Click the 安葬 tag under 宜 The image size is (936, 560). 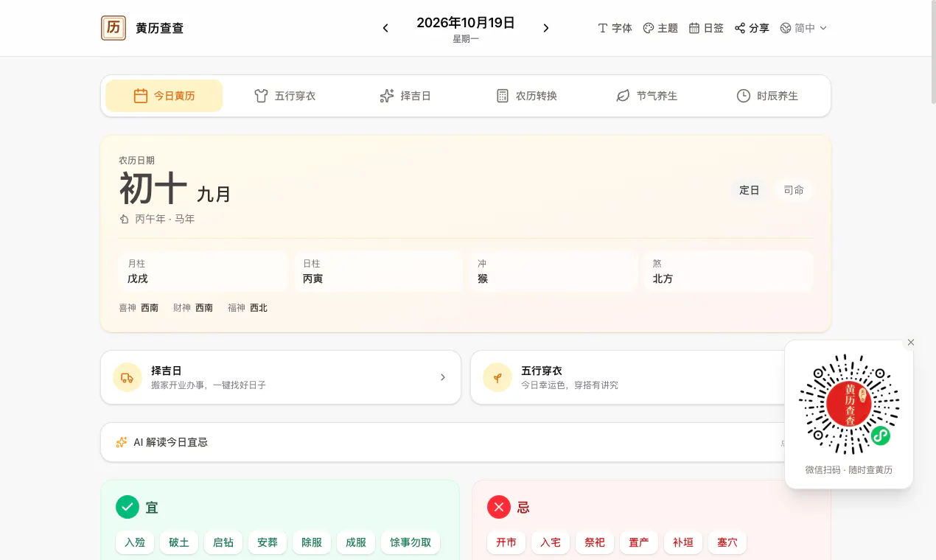coord(268,542)
